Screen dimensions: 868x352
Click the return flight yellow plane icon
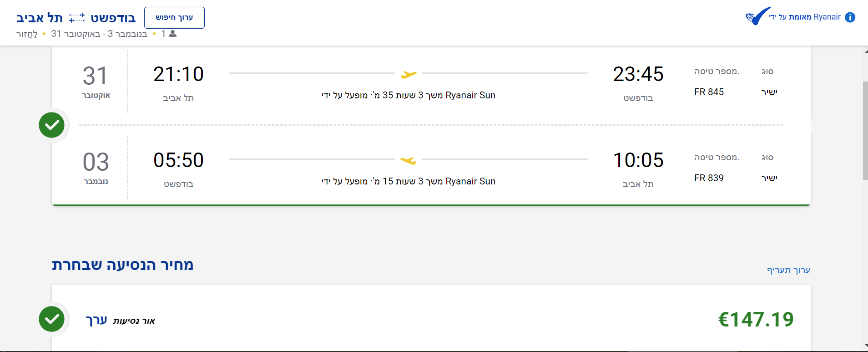[x=408, y=160]
